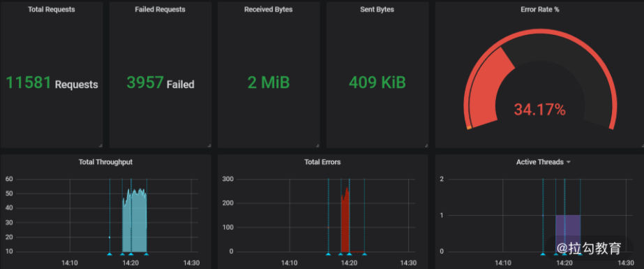Select rightmost annotation marker under Total Errors graph

click(364, 254)
